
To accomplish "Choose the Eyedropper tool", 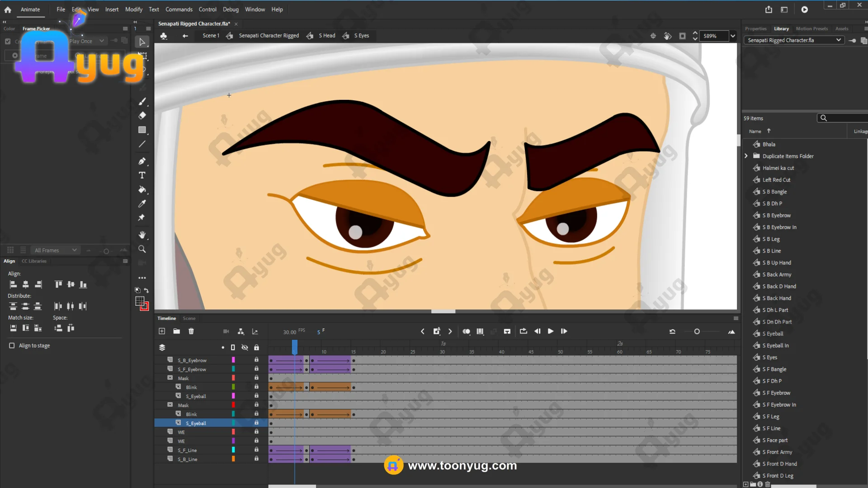I will 142,204.
